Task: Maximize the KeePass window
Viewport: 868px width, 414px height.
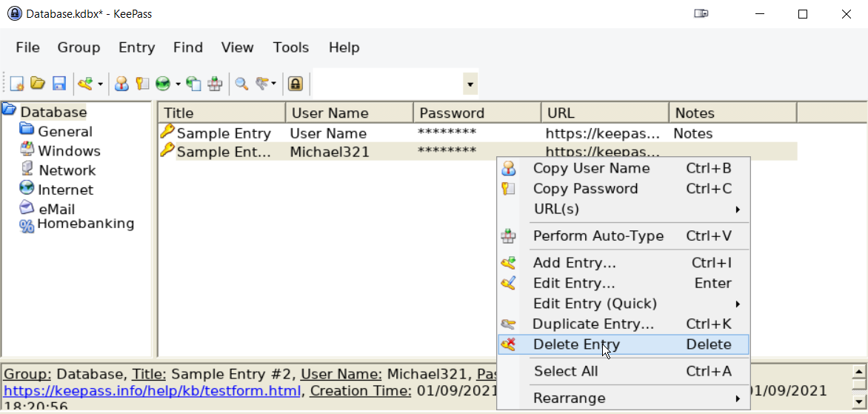Action: pyautogui.click(x=803, y=14)
